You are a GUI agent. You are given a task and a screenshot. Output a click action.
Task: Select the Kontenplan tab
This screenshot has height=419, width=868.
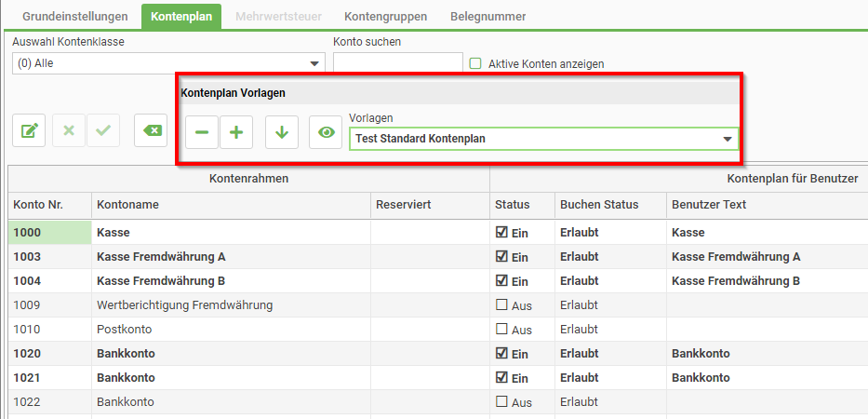[181, 16]
